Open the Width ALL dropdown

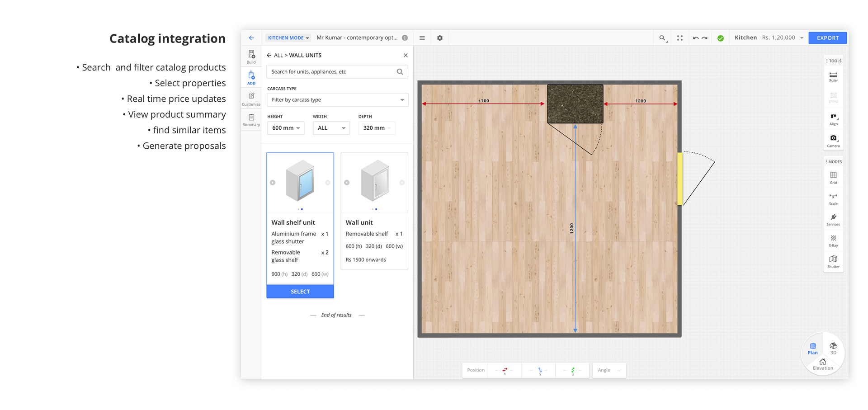[331, 128]
